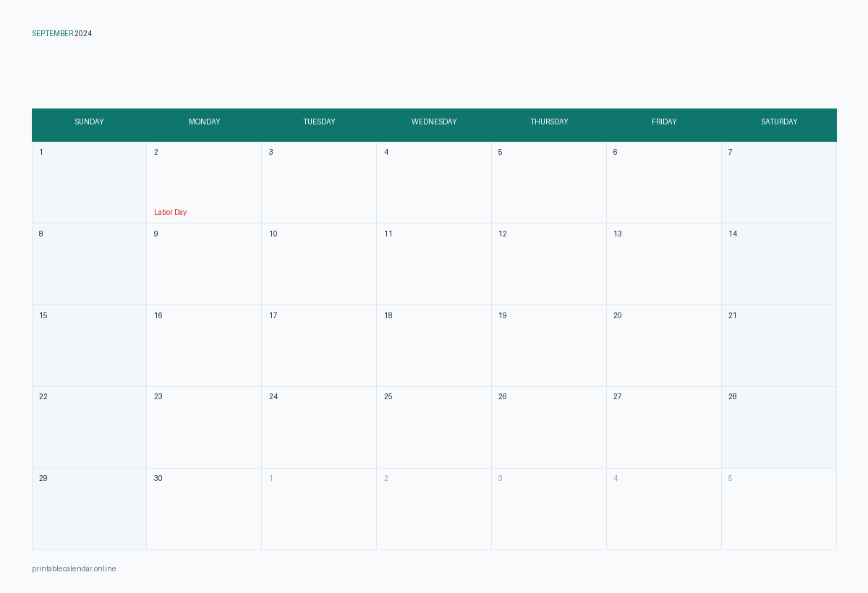This screenshot has width=868, height=593.
Task: Choose date number 22
Action: 43,396
